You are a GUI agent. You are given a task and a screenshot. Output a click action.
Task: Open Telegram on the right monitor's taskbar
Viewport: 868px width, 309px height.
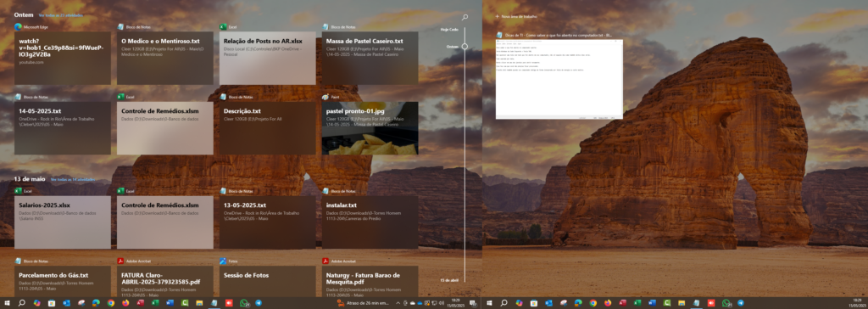point(740,303)
